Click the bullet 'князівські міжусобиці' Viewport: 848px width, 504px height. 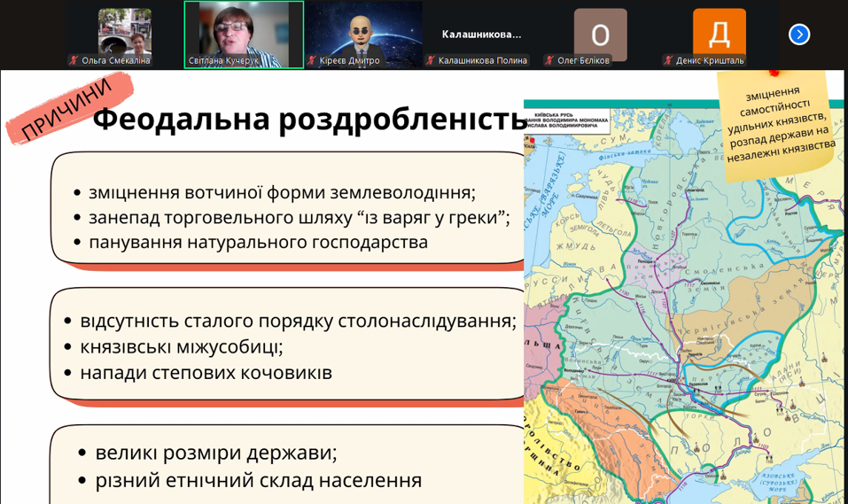coord(181,346)
